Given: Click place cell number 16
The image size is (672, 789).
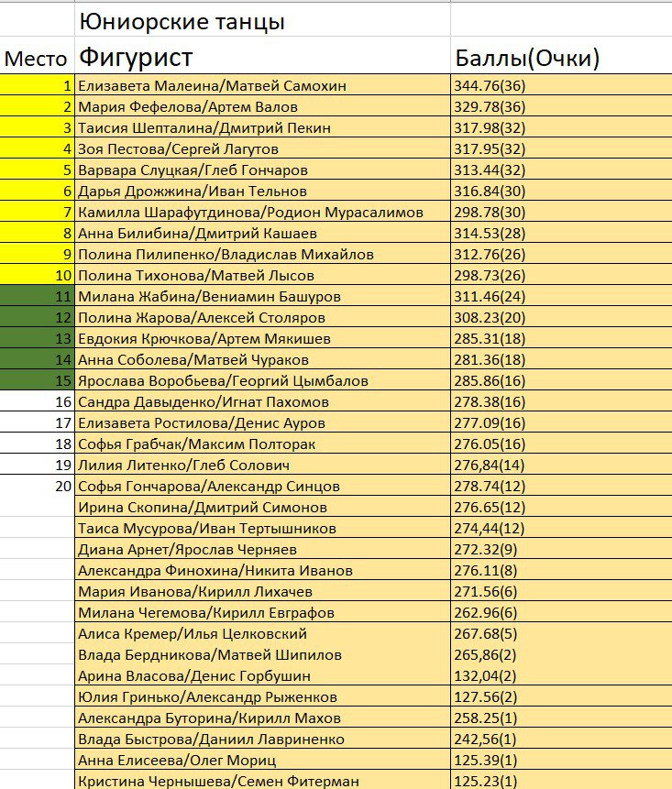Looking at the screenshot, I should (x=38, y=401).
